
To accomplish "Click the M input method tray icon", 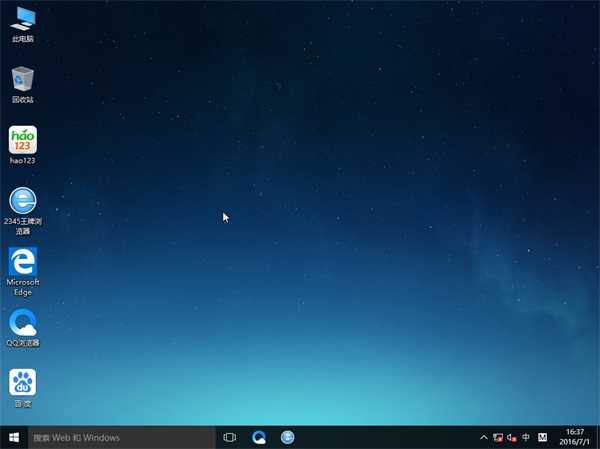I will coord(543,438).
